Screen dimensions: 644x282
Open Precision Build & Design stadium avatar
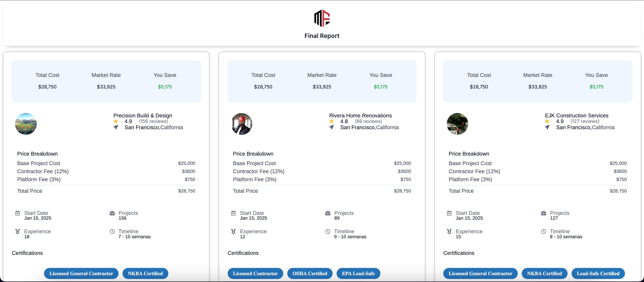[x=26, y=124]
